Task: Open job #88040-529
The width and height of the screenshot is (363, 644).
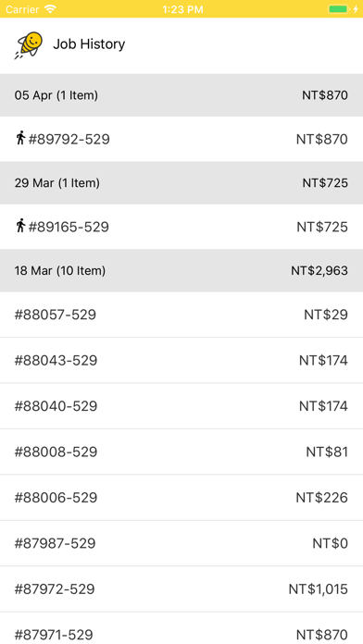Action: click(181, 406)
